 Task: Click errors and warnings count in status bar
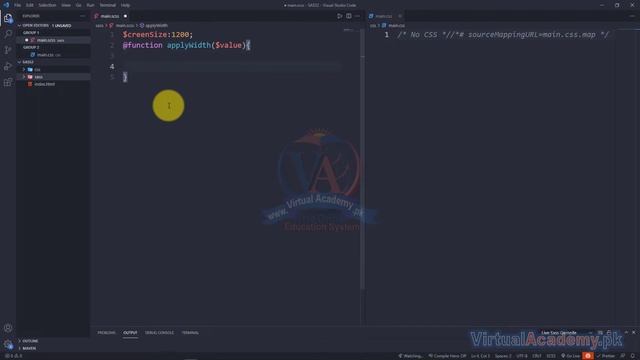point(13,356)
